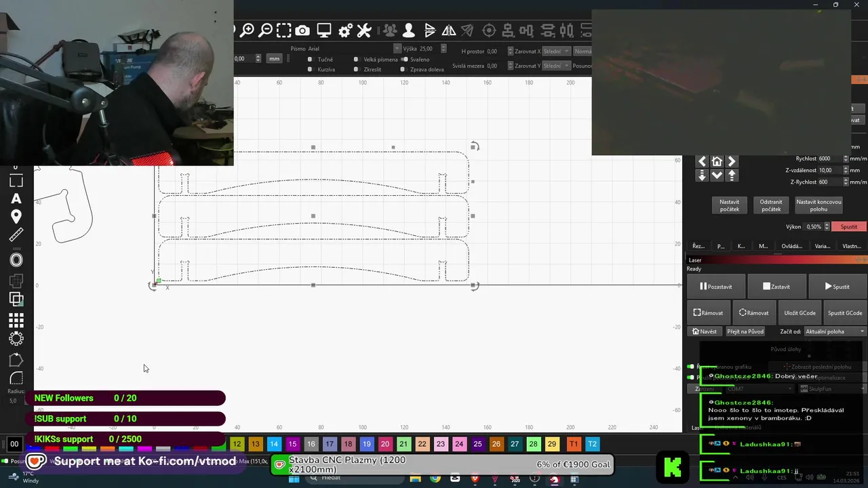This screenshot has height=488, width=868.
Task: Open Settings with the gears icon
Action: 346,30
